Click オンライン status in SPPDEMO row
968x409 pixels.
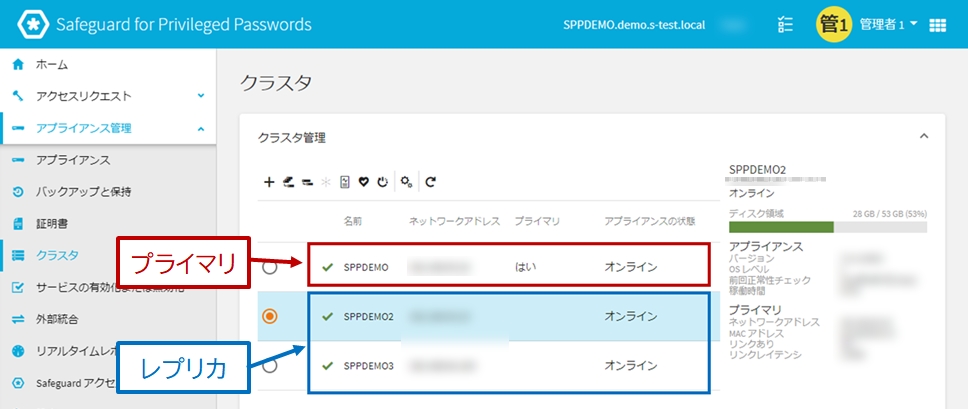[630, 267]
